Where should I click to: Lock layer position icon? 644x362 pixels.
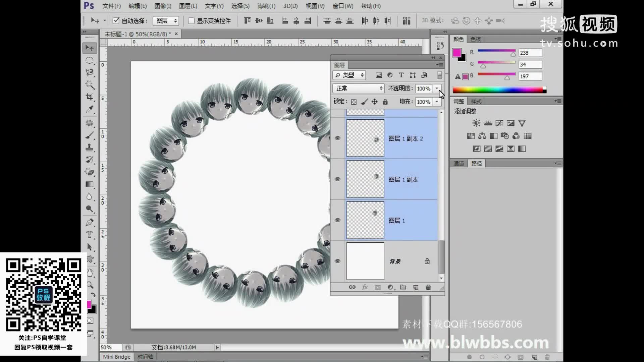(375, 102)
